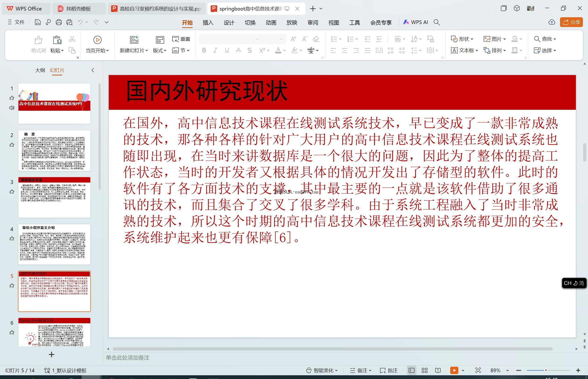
Task: Click the 查找 find button
Action: tap(545, 39)
